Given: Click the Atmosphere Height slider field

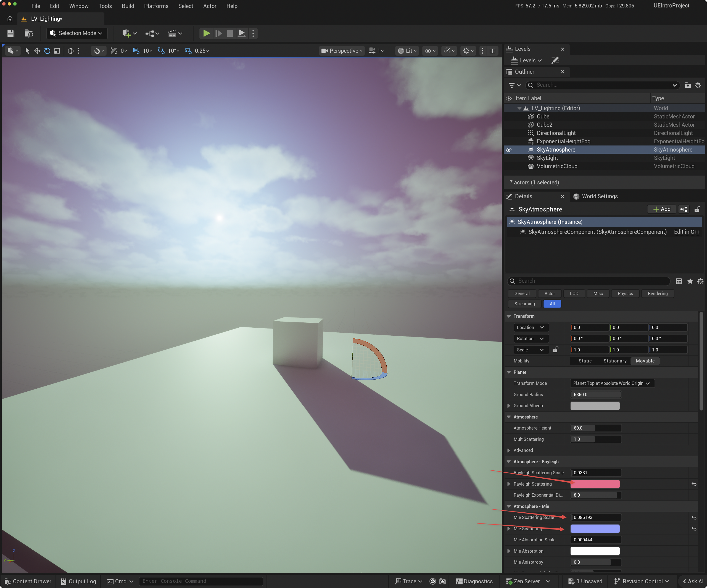Looking at the screenshot, I should (595, 428).
